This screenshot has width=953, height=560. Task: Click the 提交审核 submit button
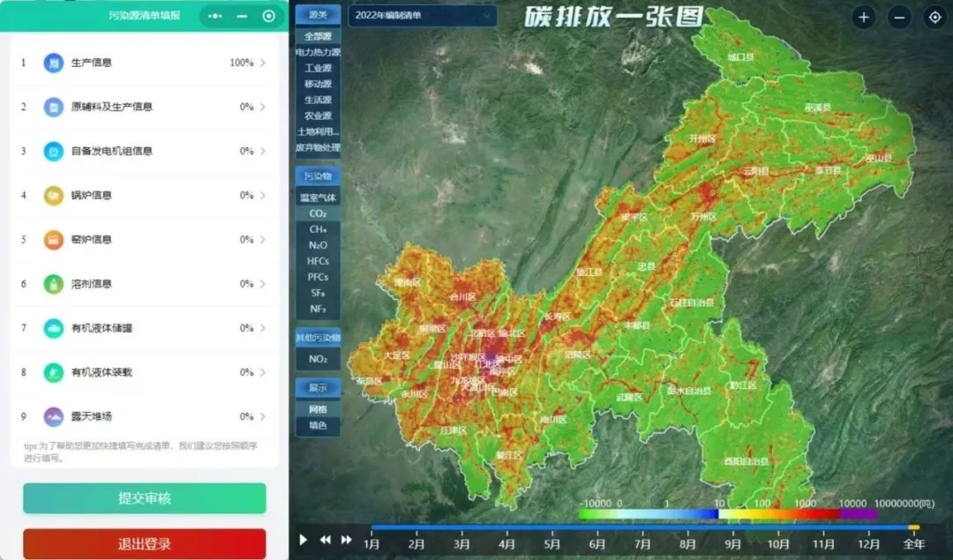pos(144,498)
